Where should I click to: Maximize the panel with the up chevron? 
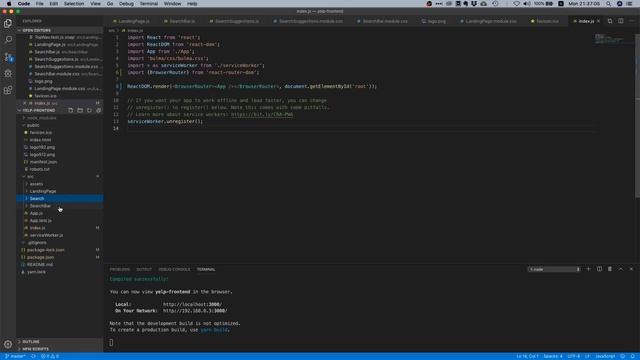[621, 269]
